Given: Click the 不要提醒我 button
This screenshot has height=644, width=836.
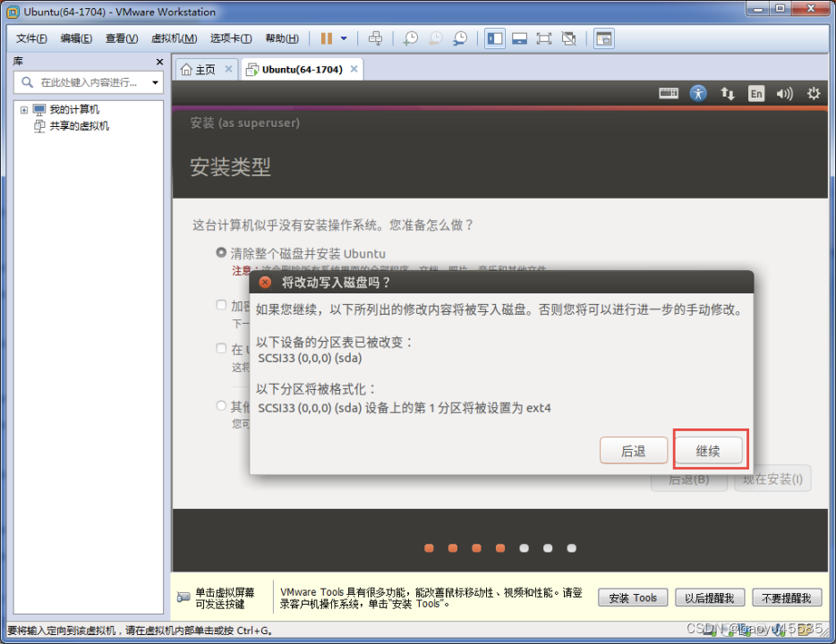Looking at the screenshot, I should [x=787, y=597].
